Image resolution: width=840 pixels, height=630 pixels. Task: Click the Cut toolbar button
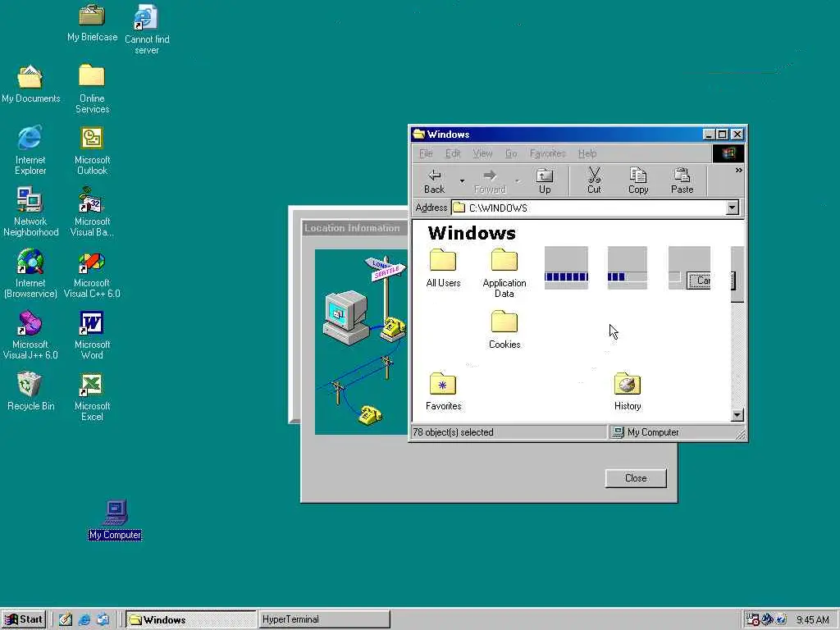coord(594,181)
